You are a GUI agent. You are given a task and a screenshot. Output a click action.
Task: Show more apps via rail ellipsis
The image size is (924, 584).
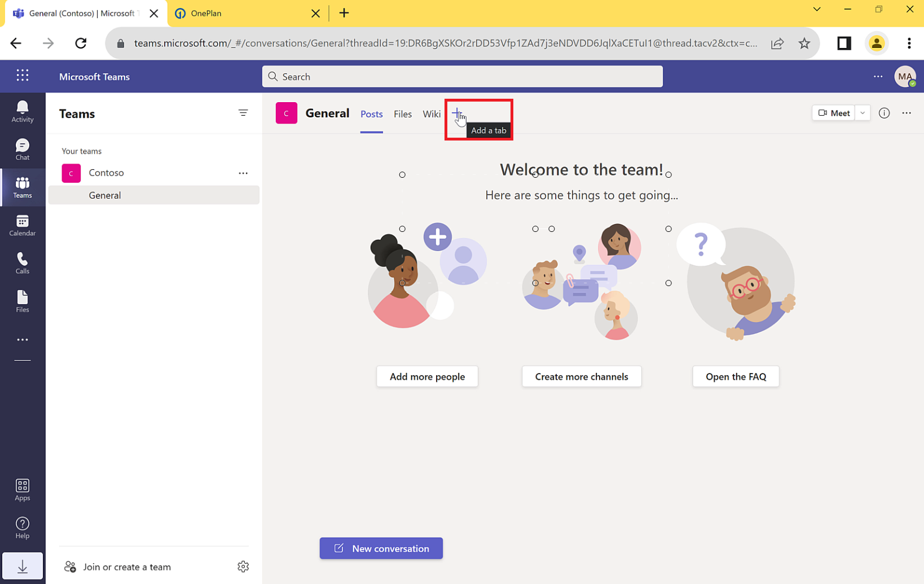[23, 340]
